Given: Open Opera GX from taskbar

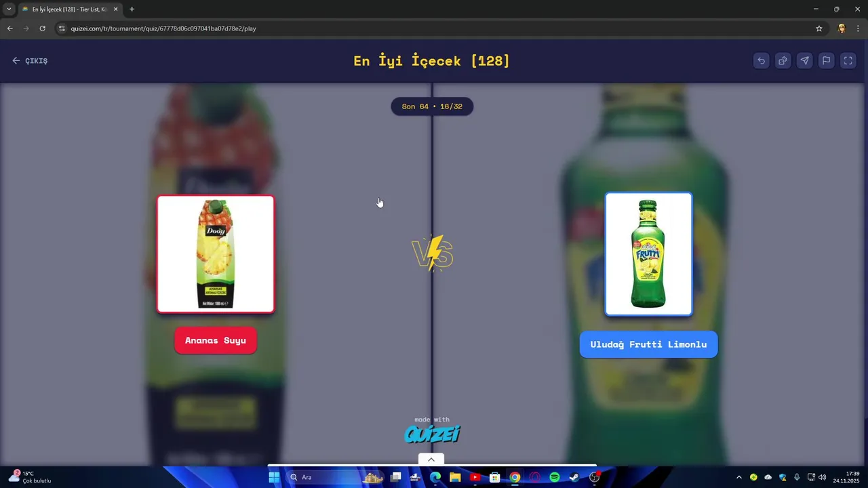Looking at the screenshot, I should [534, 477].
